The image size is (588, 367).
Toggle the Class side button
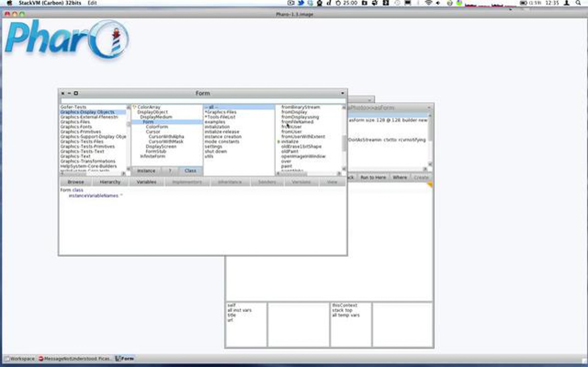point(190,171)
